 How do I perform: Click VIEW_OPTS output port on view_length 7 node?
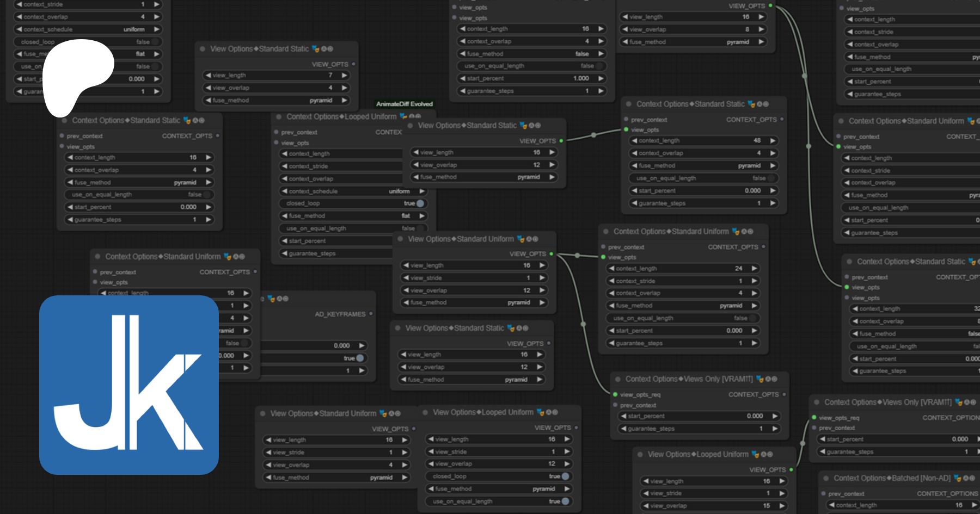pyautogui.click(x=353, y=64)
